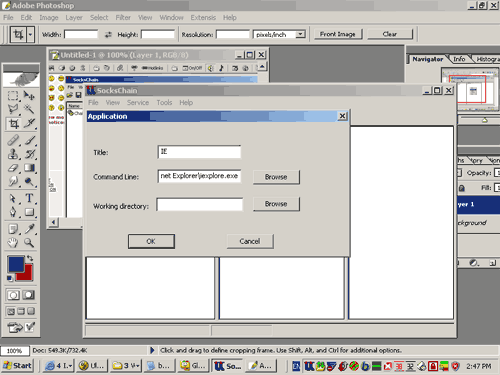500x375 pixels.
Task: Click Browse next to Command Line
Action: coord(276,177)
